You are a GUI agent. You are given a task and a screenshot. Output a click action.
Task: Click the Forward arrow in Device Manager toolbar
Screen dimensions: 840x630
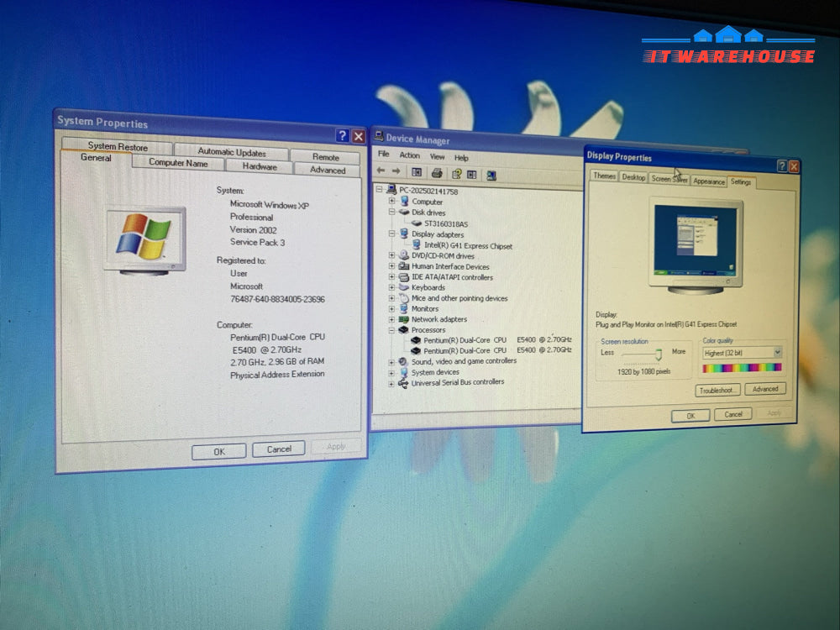[396, 172]
